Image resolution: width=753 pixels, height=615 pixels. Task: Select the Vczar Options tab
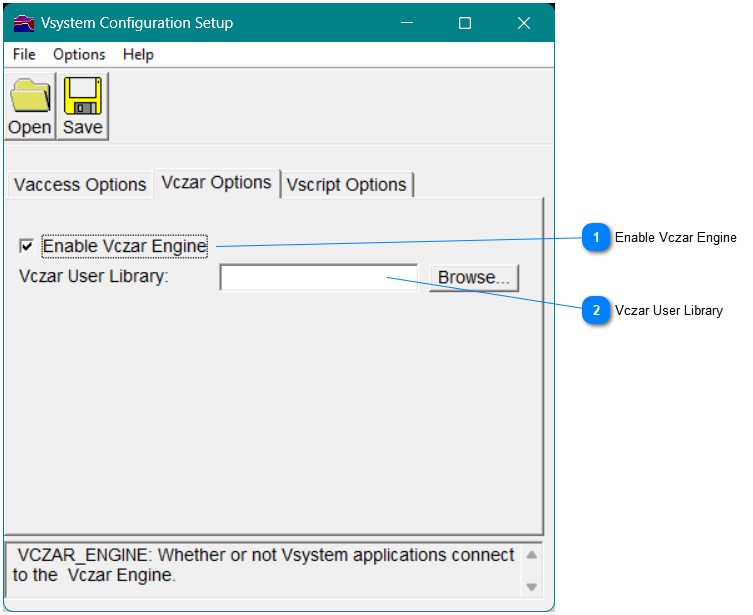pos(217,183)
